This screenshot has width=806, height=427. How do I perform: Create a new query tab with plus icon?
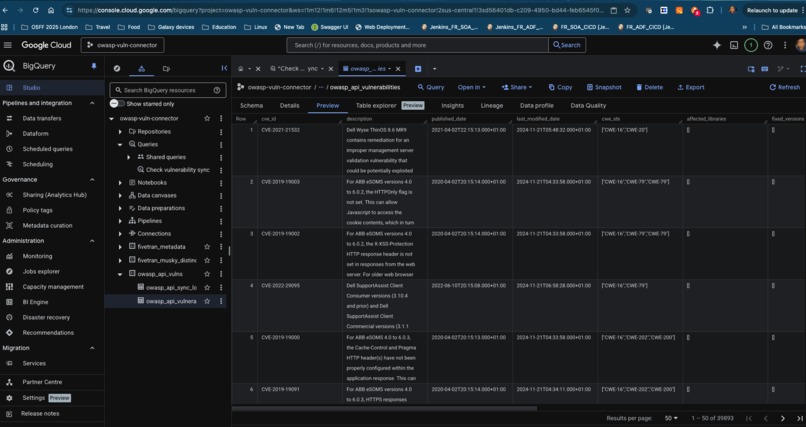click(418, 68)
